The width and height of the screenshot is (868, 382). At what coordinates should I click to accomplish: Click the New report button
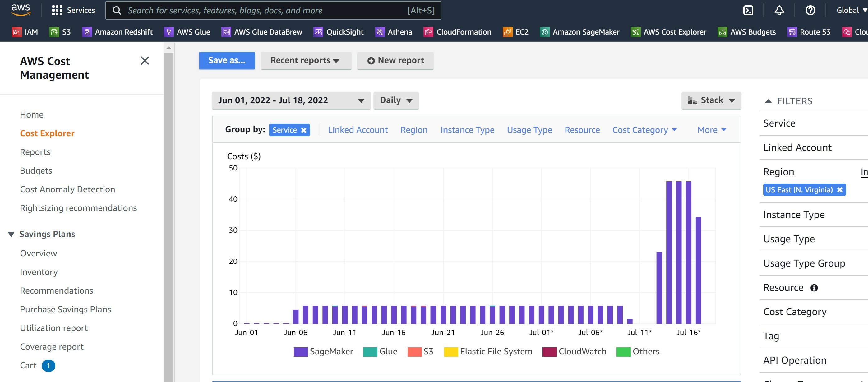395,61
